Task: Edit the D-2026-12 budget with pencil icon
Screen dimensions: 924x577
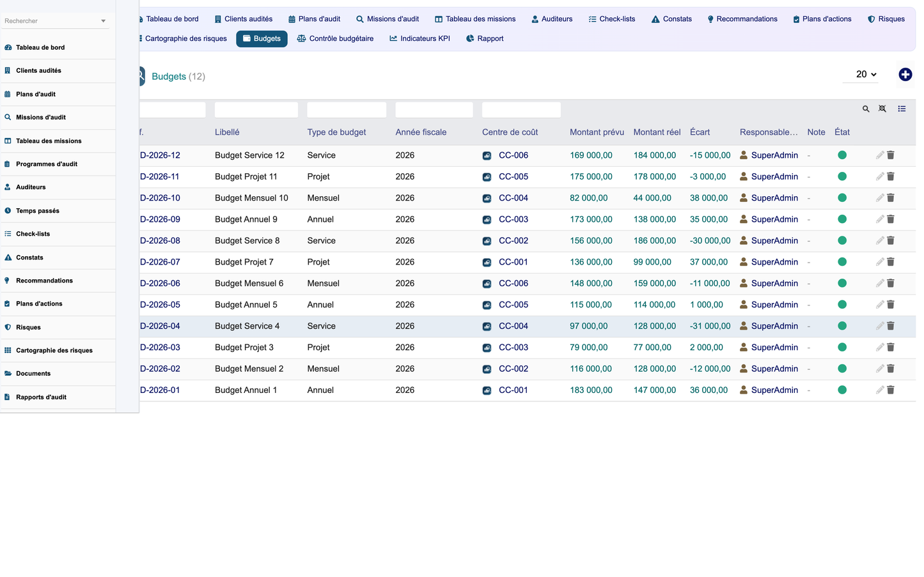Action: click(880, 155)
